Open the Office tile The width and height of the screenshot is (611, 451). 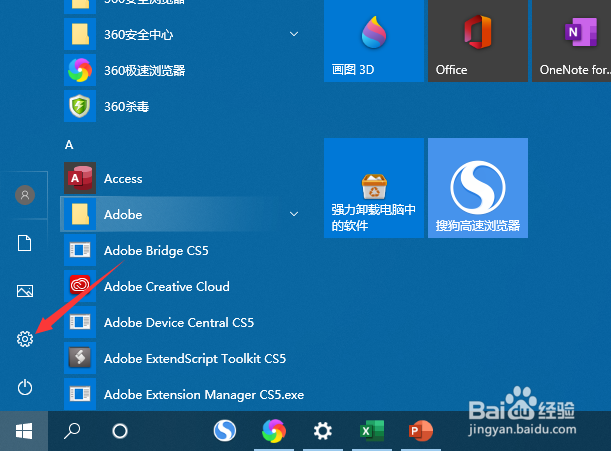click(x=478, y=41)
